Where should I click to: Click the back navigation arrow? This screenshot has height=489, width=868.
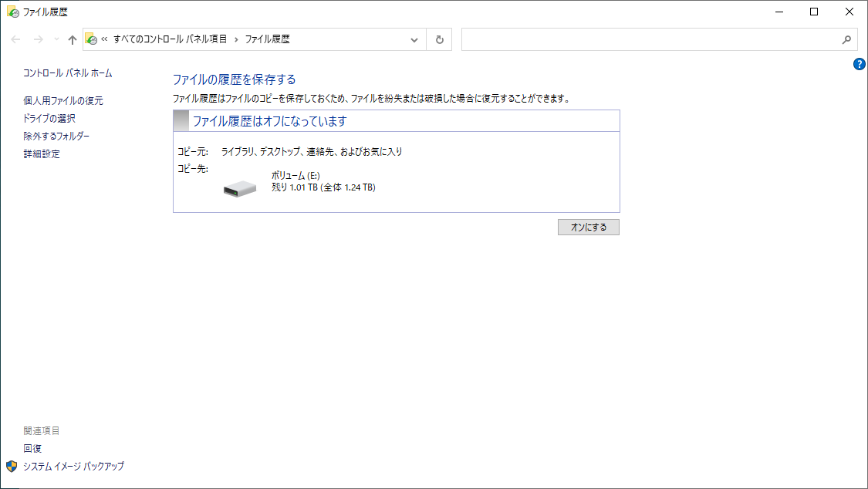coord(14,39)
